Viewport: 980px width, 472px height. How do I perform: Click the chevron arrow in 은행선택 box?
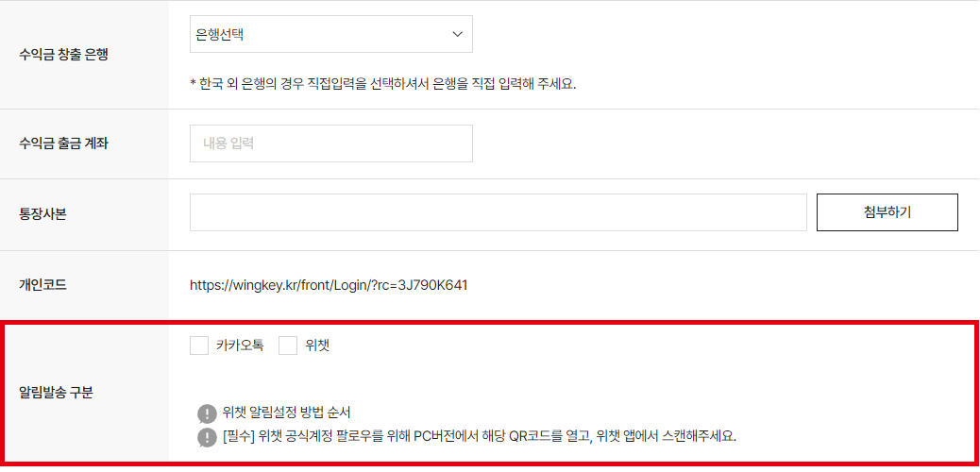pyautogui.click(x=458, y=34)
